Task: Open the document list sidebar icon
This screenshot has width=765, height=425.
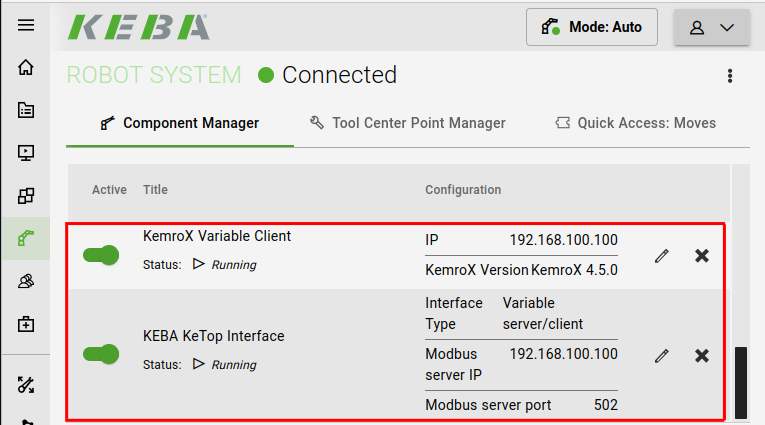Action: pos(26,110)
